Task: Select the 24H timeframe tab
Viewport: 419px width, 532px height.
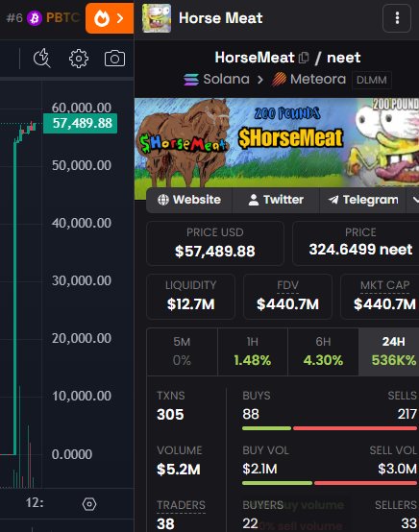Action: tap(389, 351)
